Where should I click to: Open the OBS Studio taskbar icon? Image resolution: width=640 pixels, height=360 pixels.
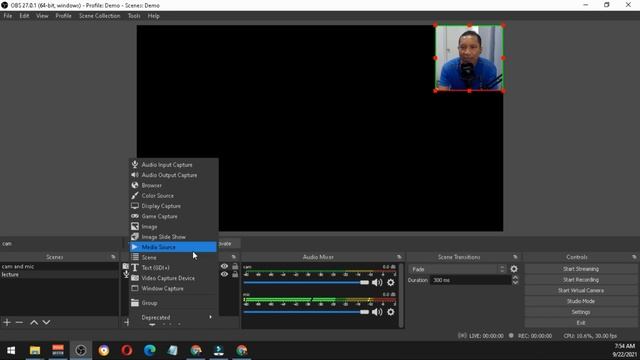click(81, 350)
